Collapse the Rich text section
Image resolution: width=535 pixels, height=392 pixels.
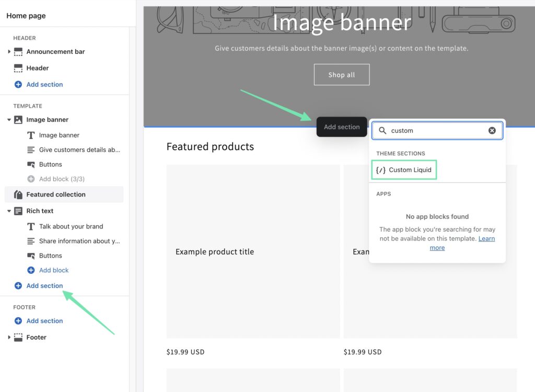pos(8,211)
